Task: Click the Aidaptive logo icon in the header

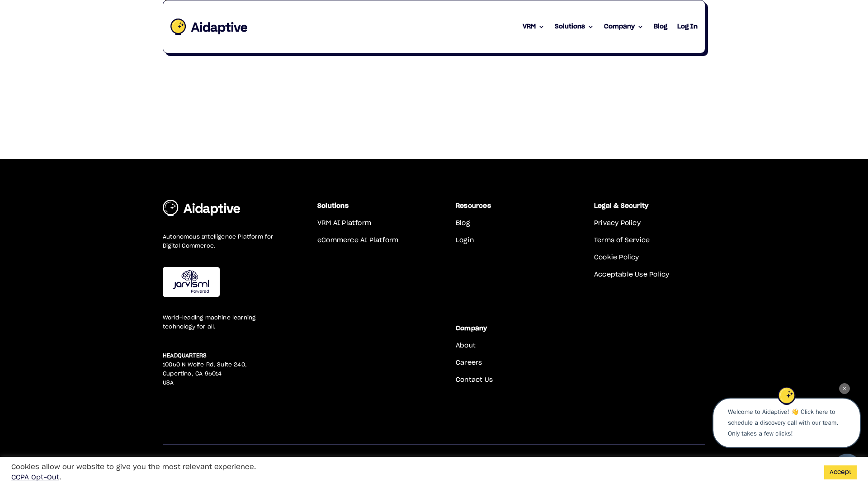Action: [178, 27]
